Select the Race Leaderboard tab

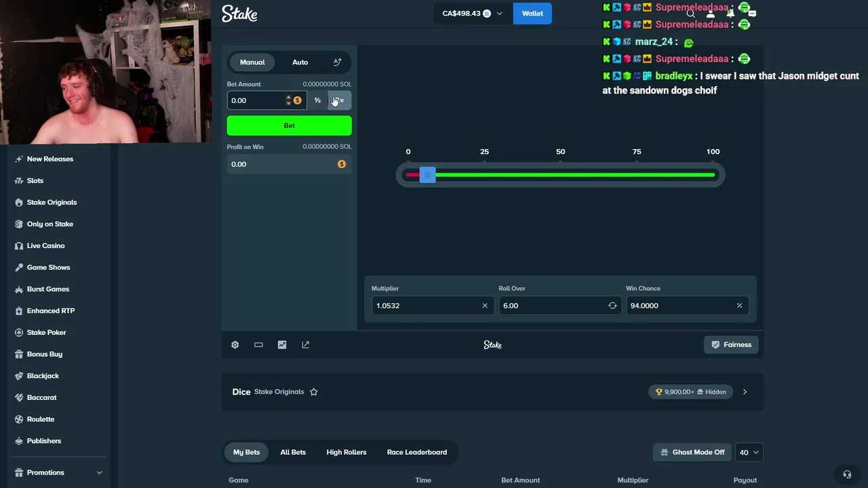417,452
